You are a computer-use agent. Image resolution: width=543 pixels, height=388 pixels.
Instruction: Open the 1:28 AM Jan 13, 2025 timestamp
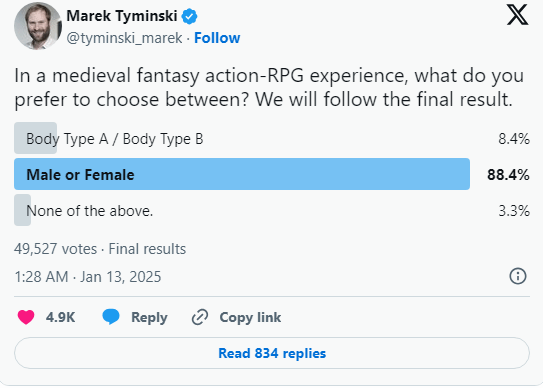88,277
